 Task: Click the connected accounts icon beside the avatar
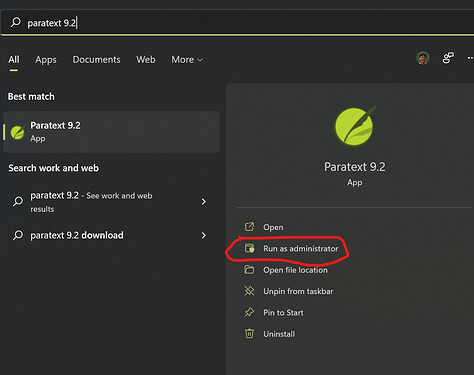448,58
